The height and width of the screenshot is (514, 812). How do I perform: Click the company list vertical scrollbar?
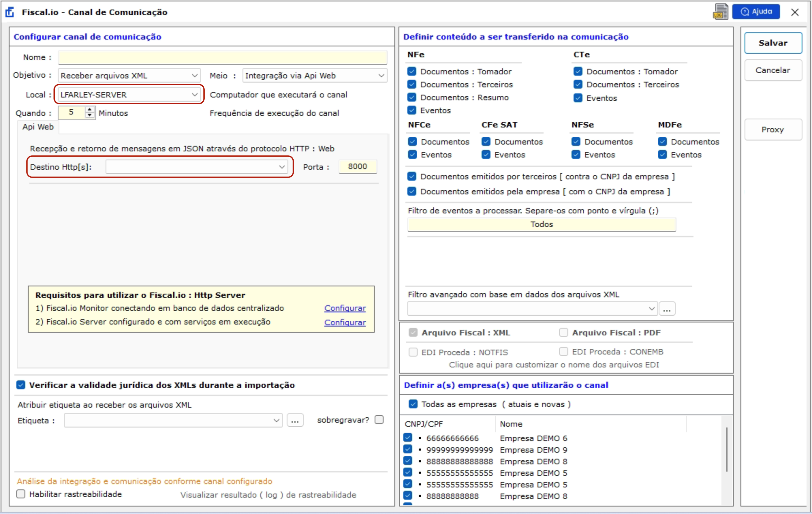coord(727,449)
